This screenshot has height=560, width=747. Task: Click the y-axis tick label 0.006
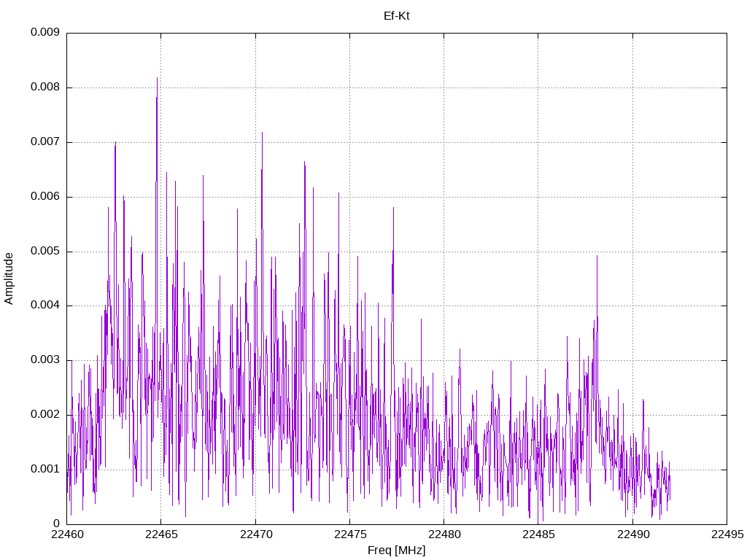(45, 197)
